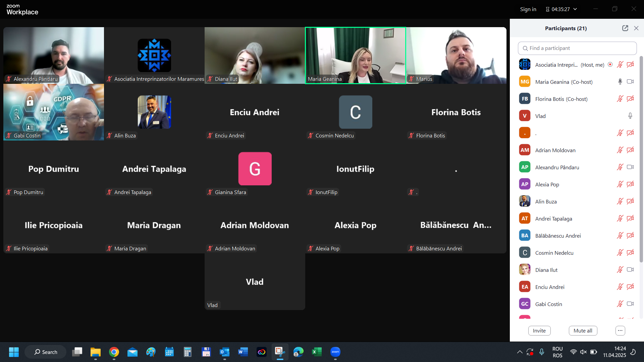Viewport: 644px width, 362px height.
Task: Show hidden system tray icons
Action: coord(520,352)
